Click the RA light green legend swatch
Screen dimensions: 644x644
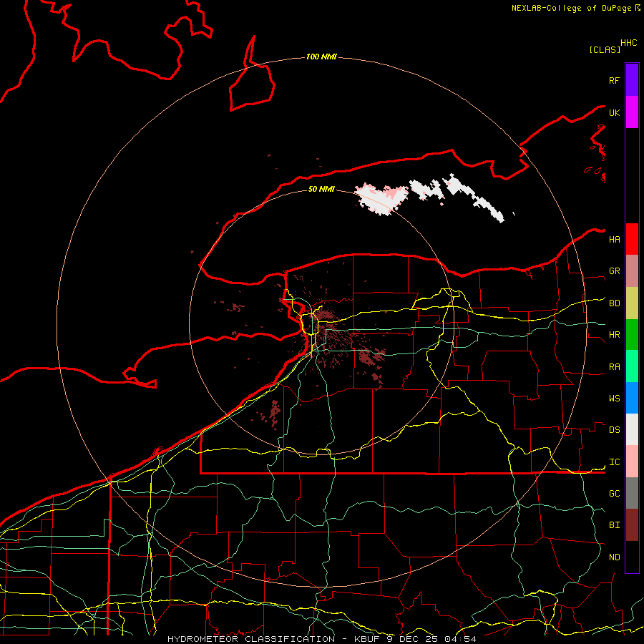(x=632, y=366)
